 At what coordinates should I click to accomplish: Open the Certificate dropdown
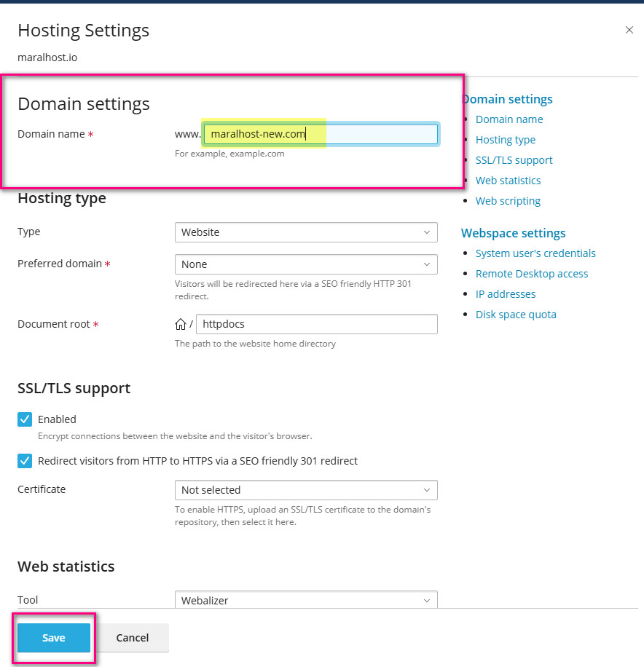[x=306, y=490]
